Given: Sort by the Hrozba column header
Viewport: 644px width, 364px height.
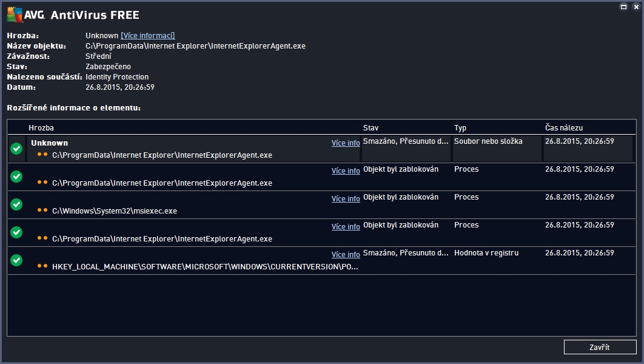Looking at the screenshot, I should pyautogui.click(x=41, y=128).
